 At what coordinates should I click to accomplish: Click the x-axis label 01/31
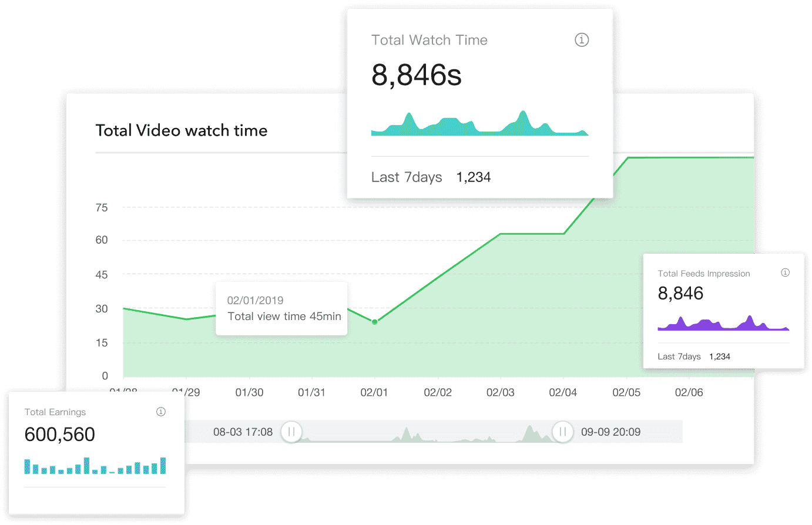(311, 392)
